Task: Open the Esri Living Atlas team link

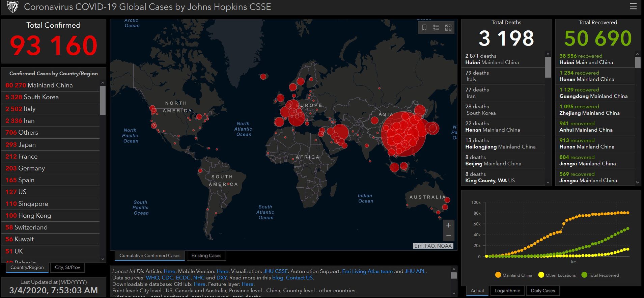Action: pyautogui.click(x=367, y=271)
